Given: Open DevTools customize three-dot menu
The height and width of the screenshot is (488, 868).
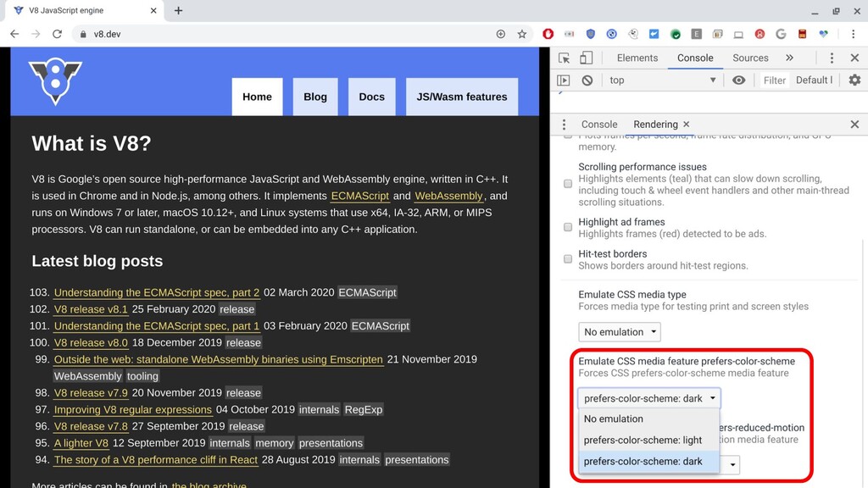Looking at the screenshot, I should tap(832, 58).
